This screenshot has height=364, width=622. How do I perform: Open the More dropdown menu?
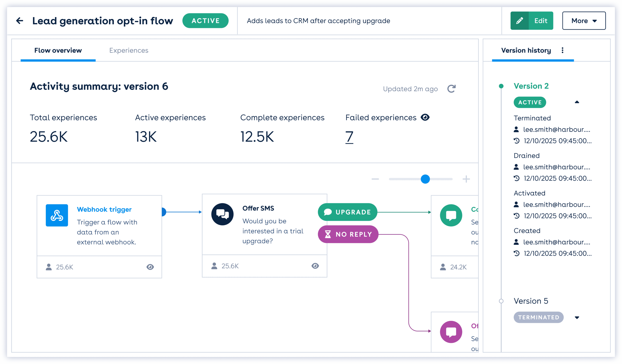584,21
